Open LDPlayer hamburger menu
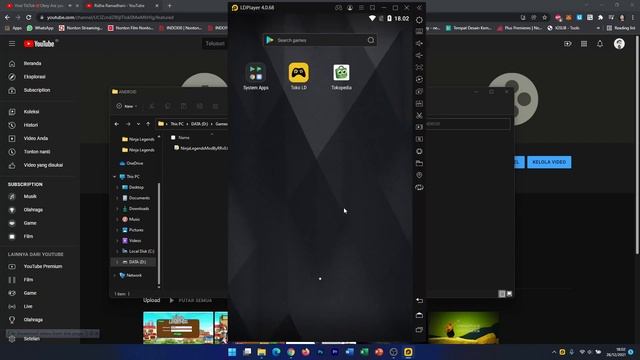640x360 pixels. coord(361,8)
